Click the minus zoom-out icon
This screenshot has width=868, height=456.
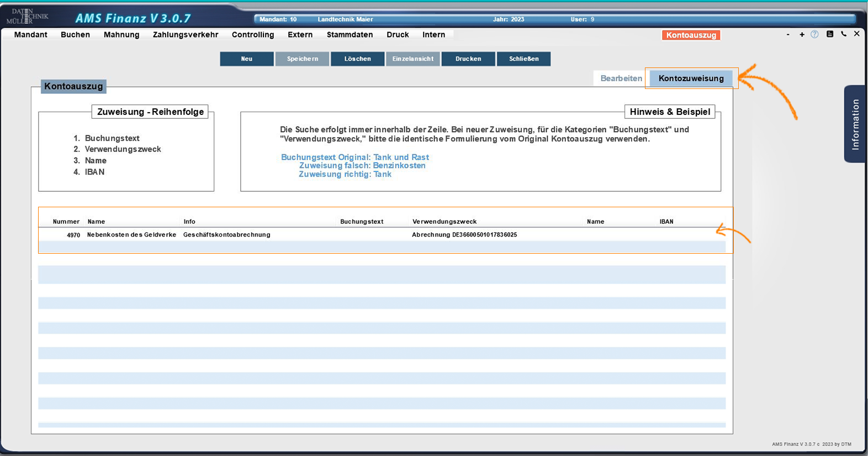coord(788,34)
